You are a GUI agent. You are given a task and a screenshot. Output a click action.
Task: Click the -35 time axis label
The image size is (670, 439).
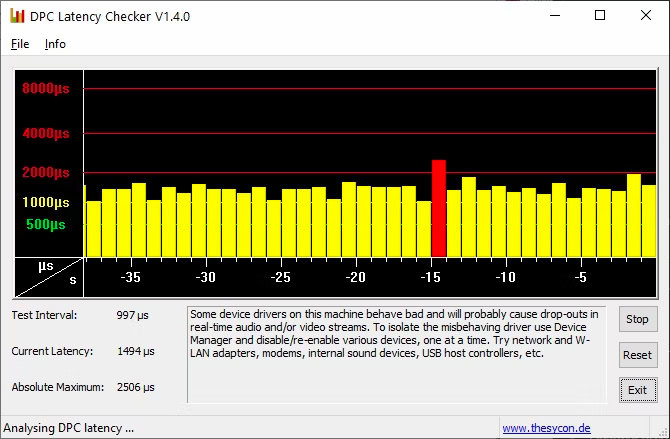pos(130,277)
